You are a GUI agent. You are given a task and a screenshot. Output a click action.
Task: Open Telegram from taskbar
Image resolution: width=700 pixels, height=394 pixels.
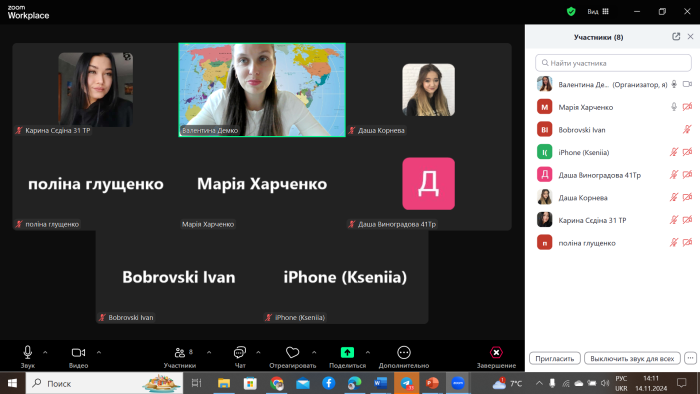click(x=406, y=383)
